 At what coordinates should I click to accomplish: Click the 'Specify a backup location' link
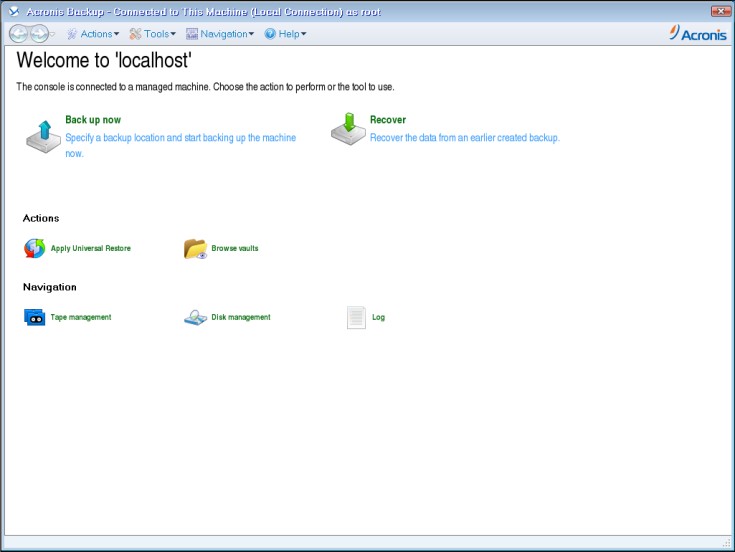coord(180,146)
